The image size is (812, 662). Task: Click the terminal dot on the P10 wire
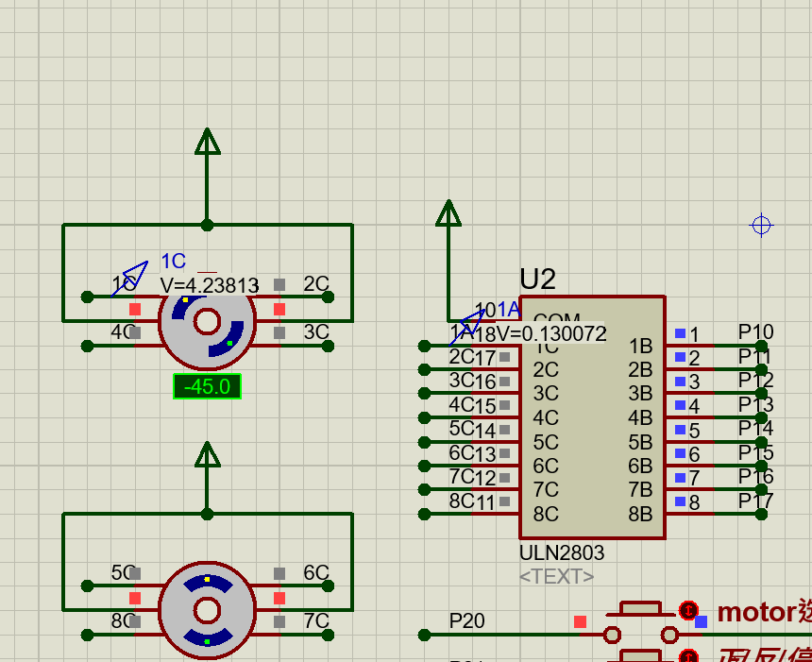[761, 346]
